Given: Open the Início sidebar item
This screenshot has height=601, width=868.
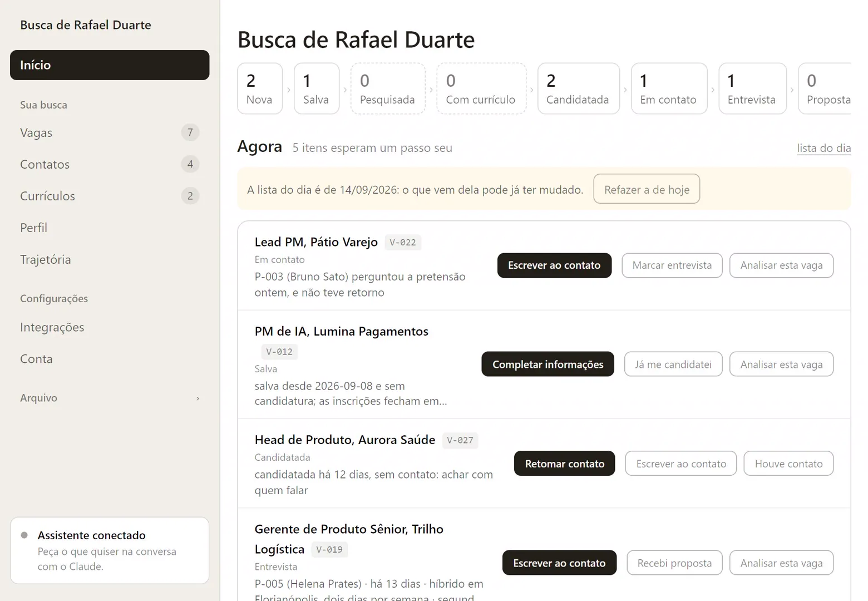Looking at the screenshot, I should (x=110, y=65).
